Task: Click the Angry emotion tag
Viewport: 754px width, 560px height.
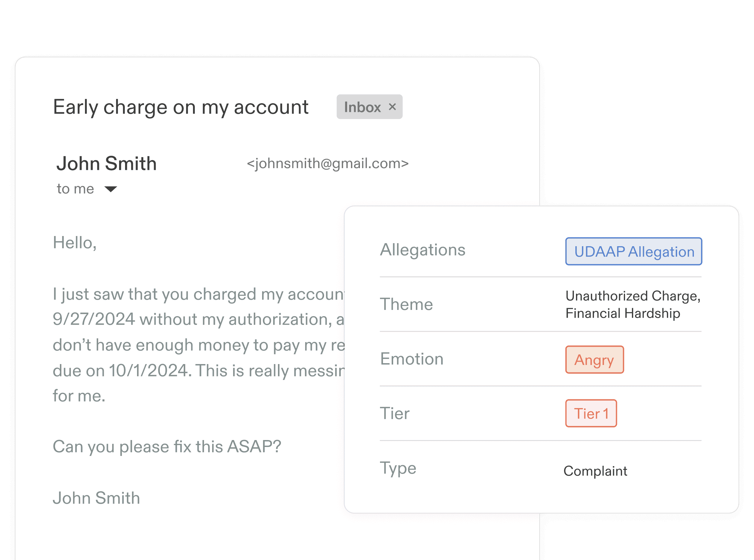Action: tap(594, 360)
